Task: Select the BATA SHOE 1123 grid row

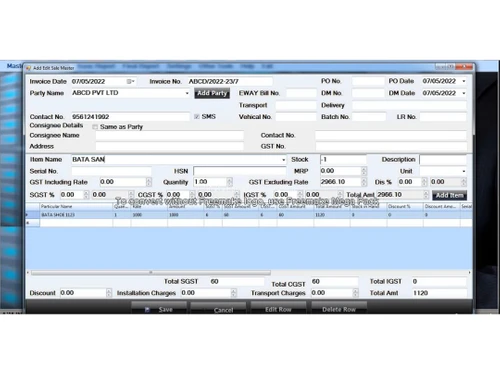Action: coord(249,215)
